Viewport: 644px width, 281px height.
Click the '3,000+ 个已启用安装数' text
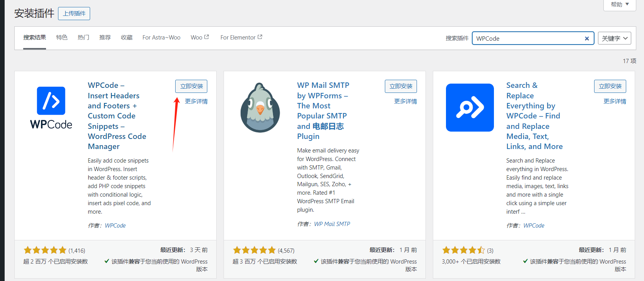point(471,262)
